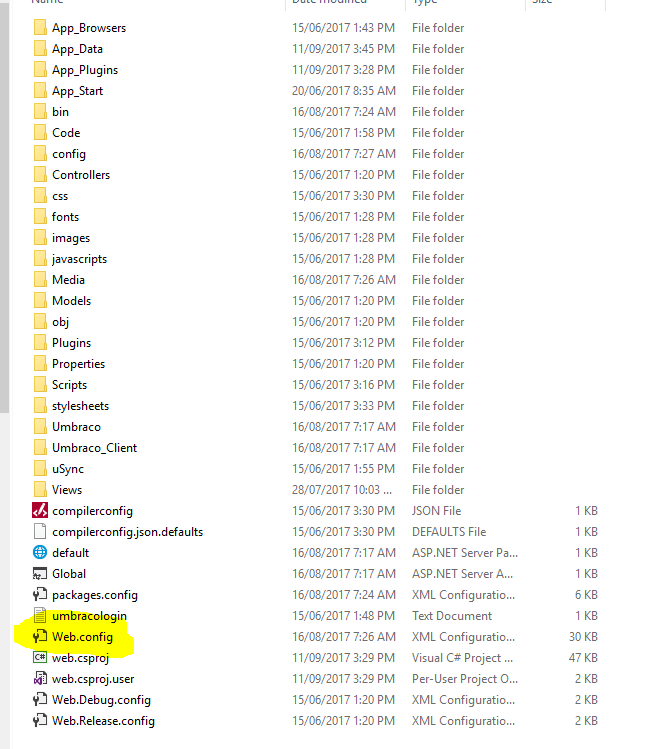Select the bin folder icon

click(x=40, y=112)
